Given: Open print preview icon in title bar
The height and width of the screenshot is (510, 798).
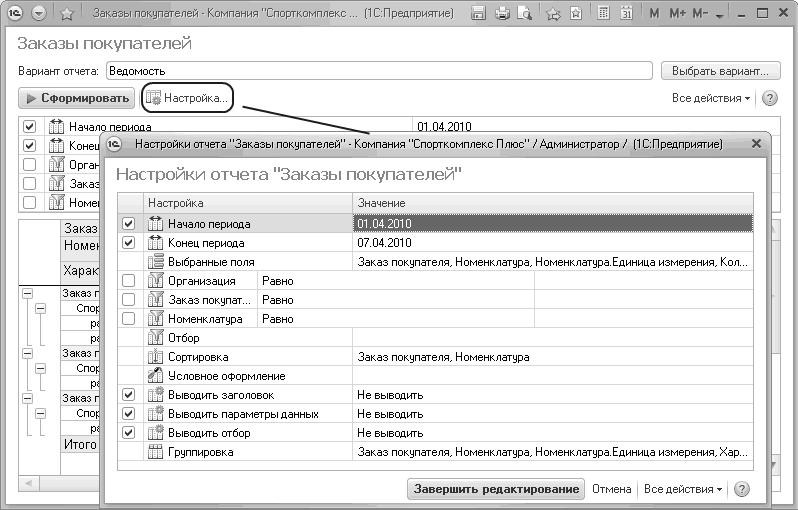Looking at the screenshot, I should click(524, 13).
